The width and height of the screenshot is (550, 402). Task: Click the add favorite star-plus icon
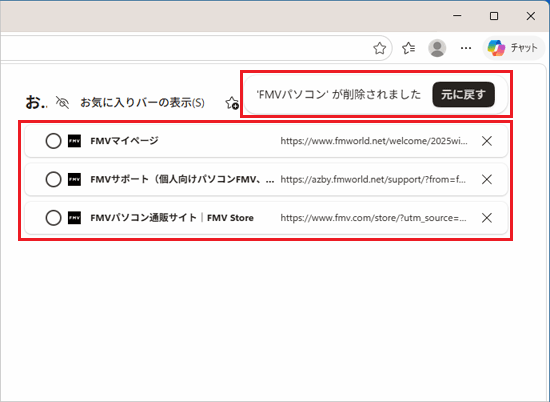click(232, 103)
